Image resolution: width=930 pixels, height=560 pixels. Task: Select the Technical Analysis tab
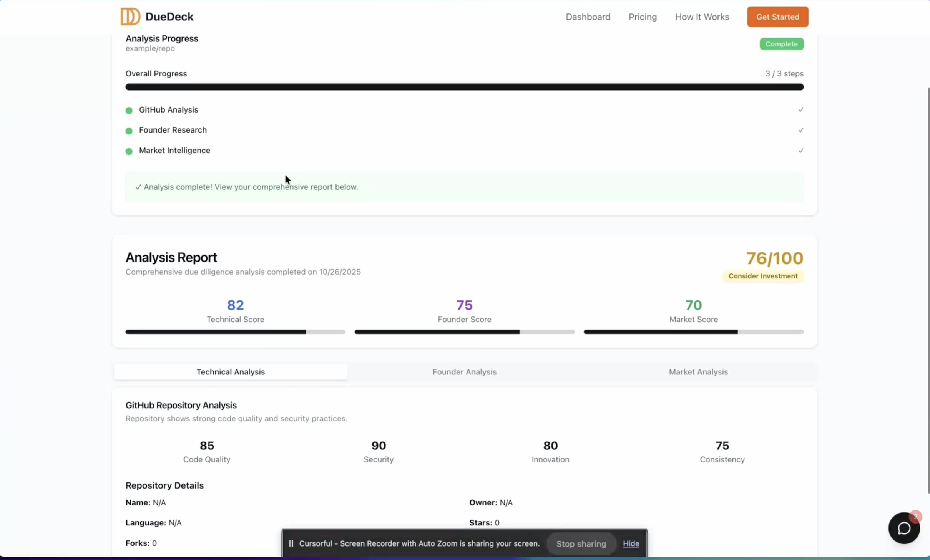tap(231, 372)
